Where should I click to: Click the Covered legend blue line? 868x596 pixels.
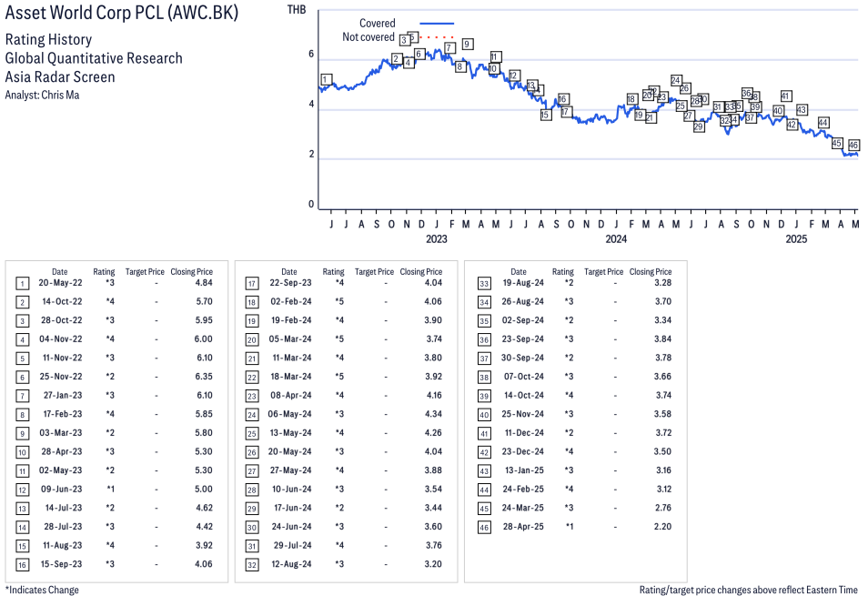(x=437, y=24)
